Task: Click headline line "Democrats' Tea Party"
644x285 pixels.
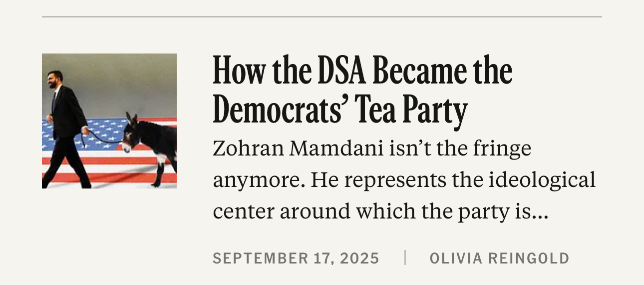Action: [x=340, y=110]
